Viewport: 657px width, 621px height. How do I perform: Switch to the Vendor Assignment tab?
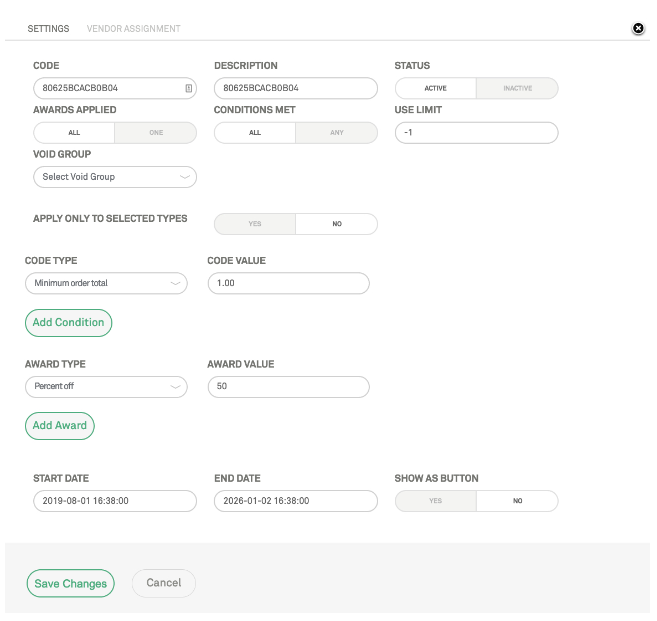134,29
